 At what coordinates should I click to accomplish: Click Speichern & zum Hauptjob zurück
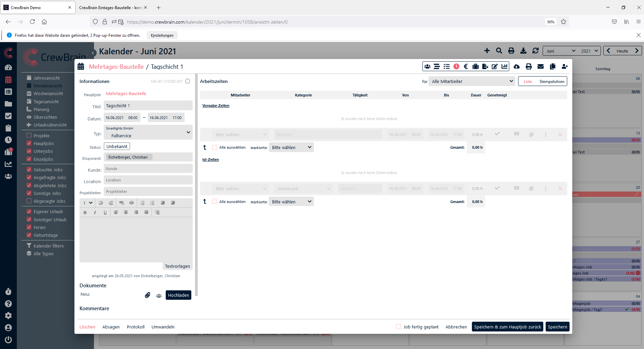point(507,327)
